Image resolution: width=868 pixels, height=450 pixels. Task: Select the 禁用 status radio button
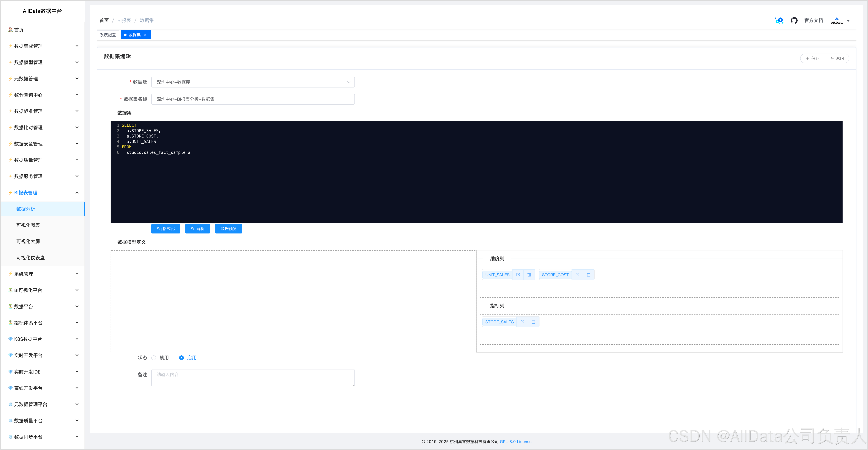click(x=154, y=358)
